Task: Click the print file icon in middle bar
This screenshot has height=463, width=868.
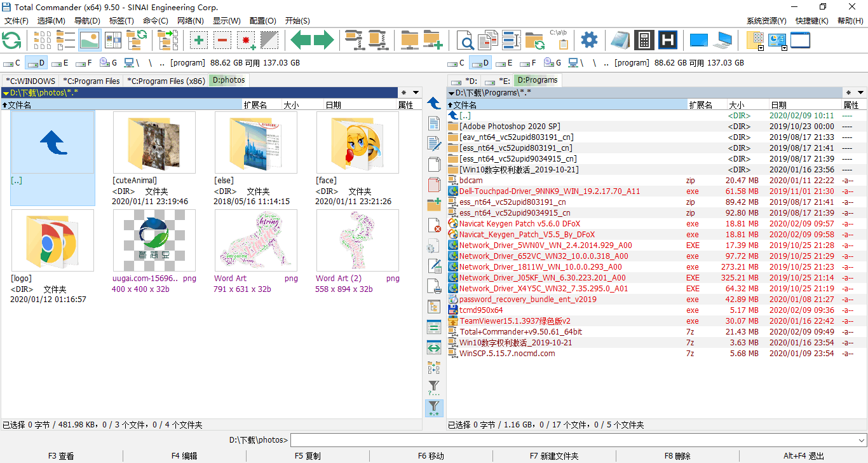Action: tap(434, 286)
